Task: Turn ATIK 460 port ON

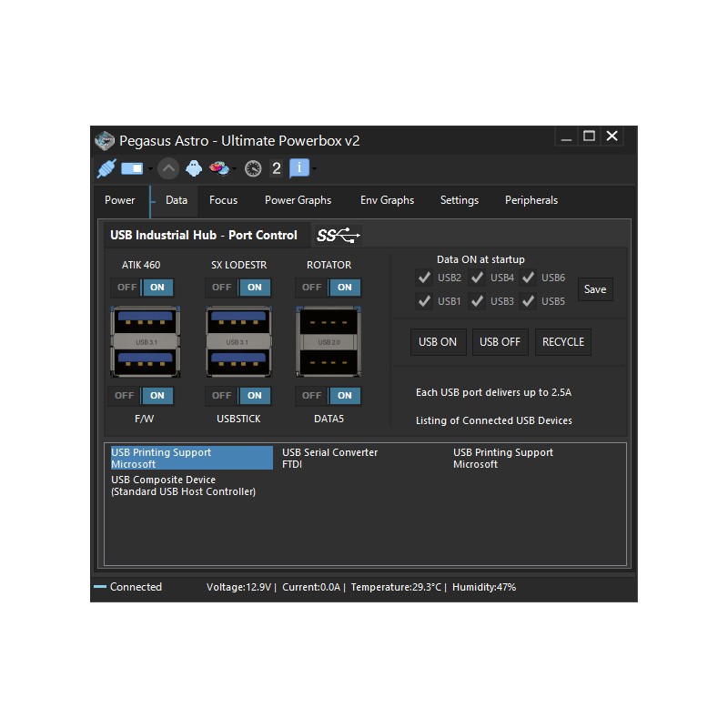Action: 157,288
